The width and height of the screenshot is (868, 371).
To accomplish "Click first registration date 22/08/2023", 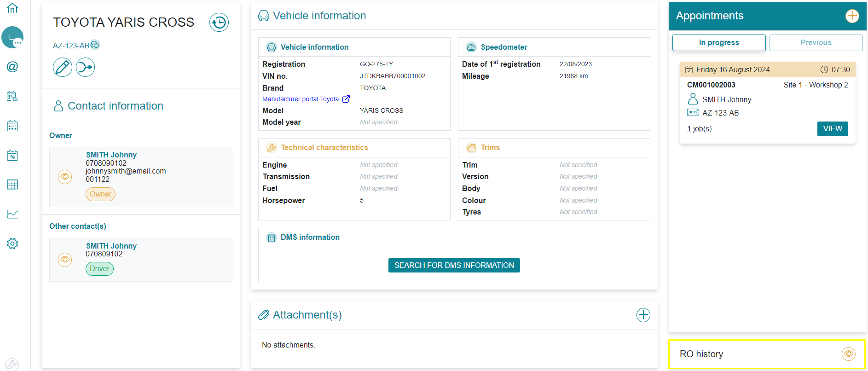I will [x=575, y=64].
